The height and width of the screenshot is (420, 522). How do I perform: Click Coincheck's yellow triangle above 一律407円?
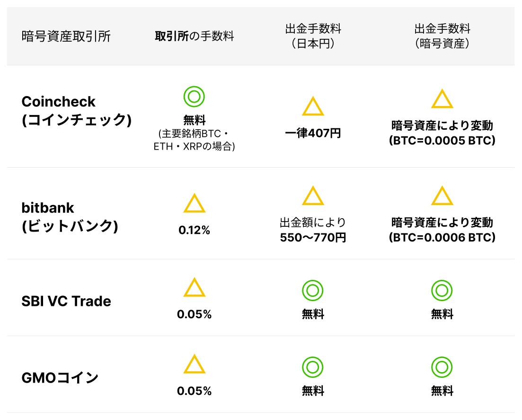pos(313,107)
